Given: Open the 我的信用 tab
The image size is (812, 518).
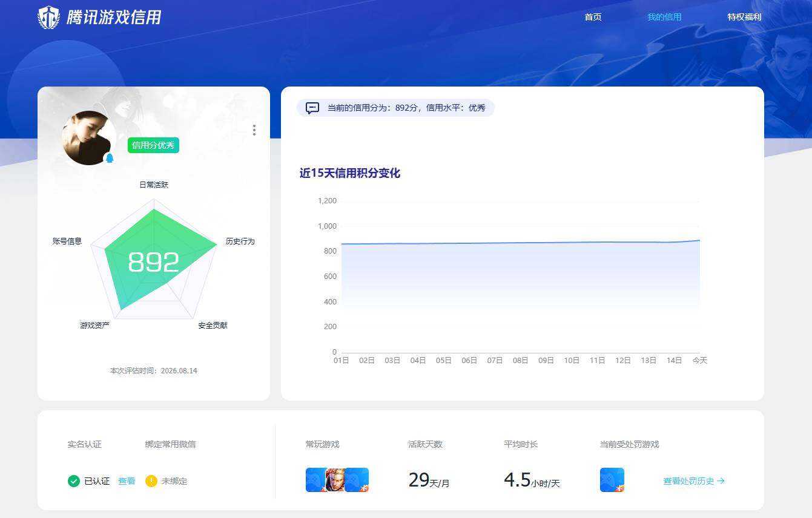Looking at the screenshot, I should coord(664,17).
